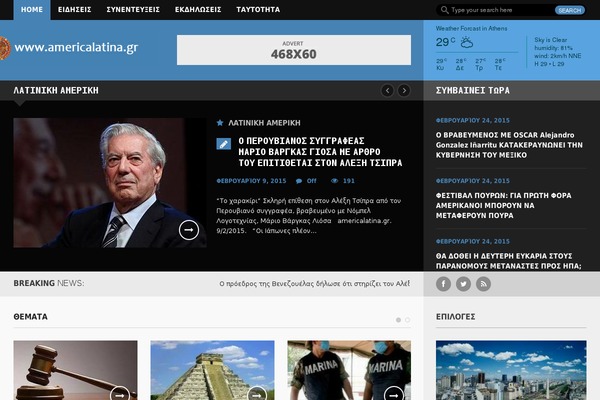The image size is (600, 400).
Task: Open ΛΑΤΙΝΙΚΗ ΑΜΕΡΙΚΗ category link above headline
Action: tap(264, 123)
